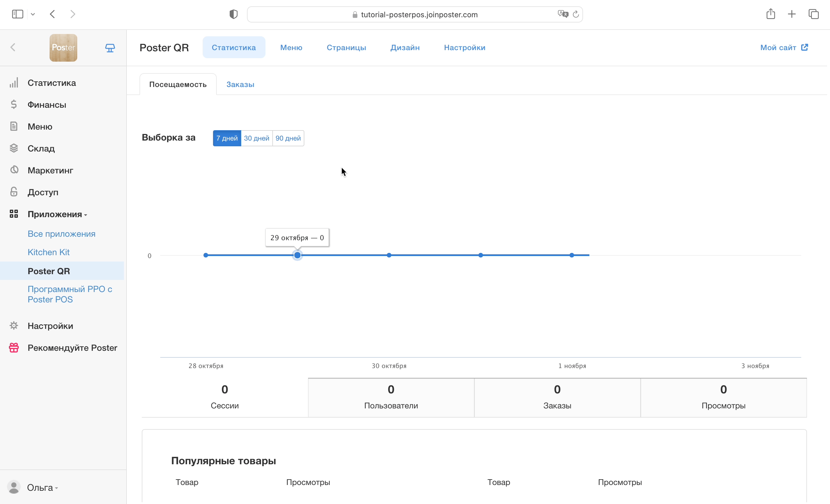The height and width of the screenshot is (504, 830).
Task: Switch the sample range to 30 дней
Action: pyautogui.click(x=257, y=138)
